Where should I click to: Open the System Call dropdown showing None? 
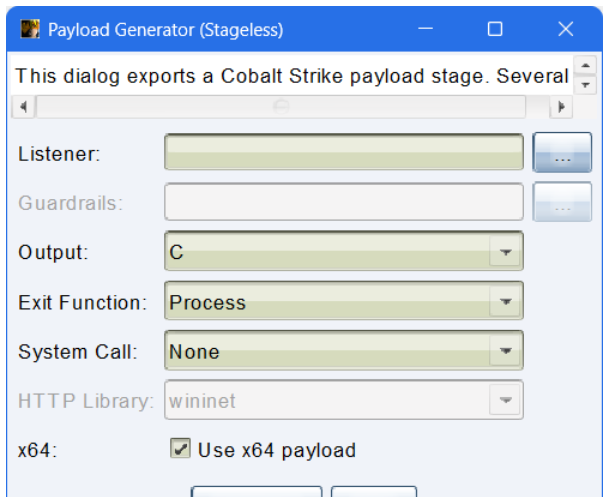(344, 350)
